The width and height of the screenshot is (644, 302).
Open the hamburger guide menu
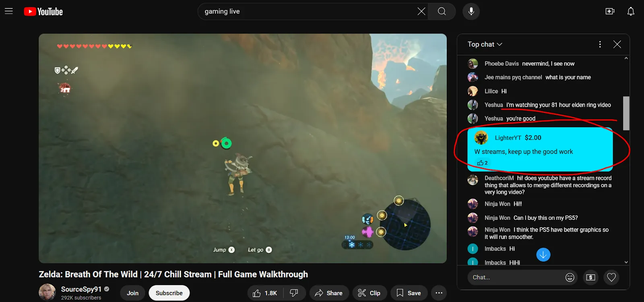click(9, 11)
